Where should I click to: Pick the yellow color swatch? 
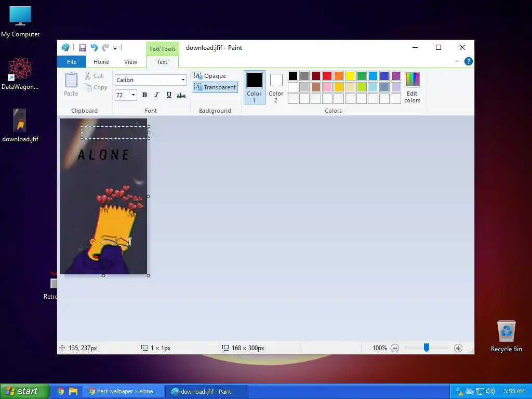[350, 76]
